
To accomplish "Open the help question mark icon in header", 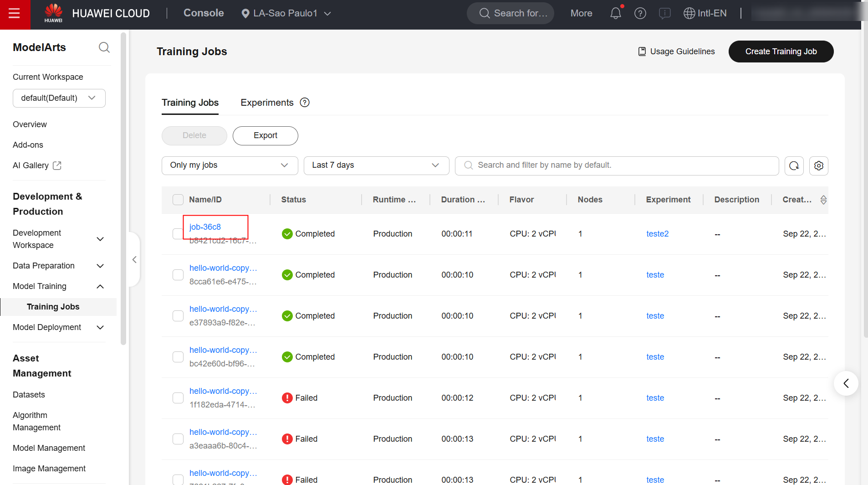I will click(x=640, y=13).
